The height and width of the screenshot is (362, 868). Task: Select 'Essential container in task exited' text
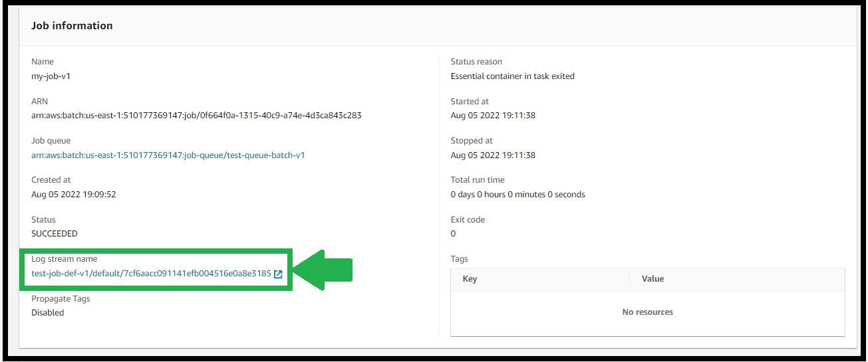pyautogui.click(x=513, y=76)
